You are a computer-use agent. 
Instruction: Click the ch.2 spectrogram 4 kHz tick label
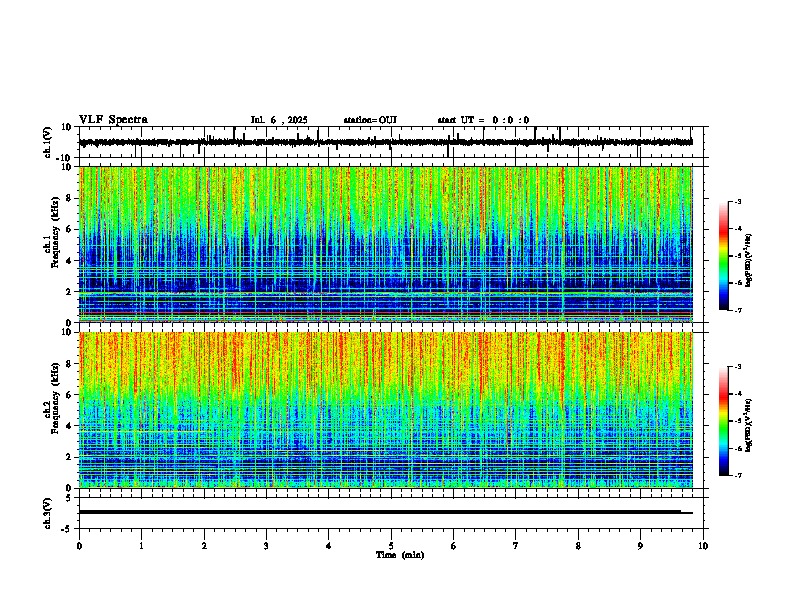point(69,426)
